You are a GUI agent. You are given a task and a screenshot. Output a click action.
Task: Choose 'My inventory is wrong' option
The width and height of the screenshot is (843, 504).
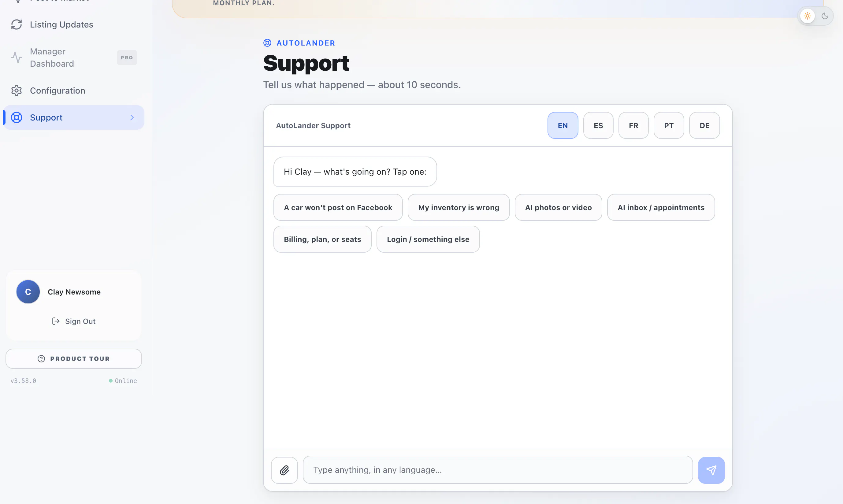[459, 207]
